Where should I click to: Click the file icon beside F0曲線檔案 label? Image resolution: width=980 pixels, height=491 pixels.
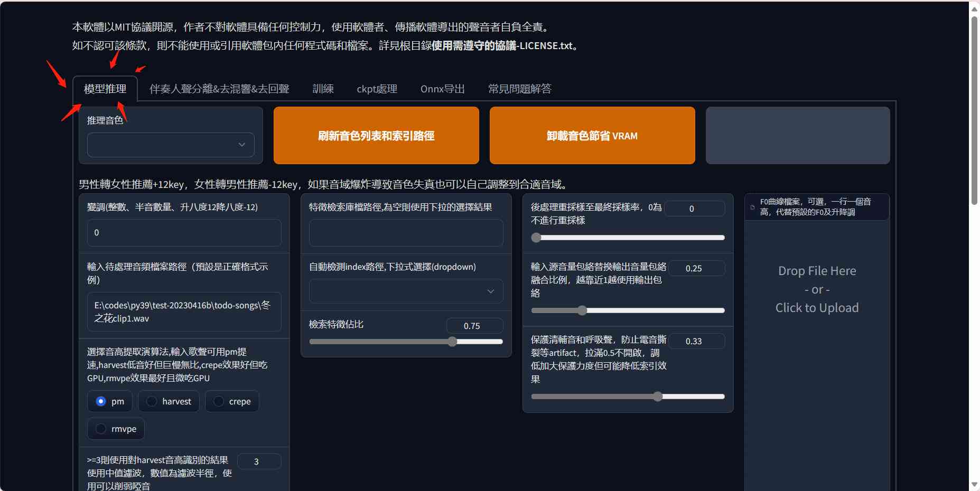point(752,207)
